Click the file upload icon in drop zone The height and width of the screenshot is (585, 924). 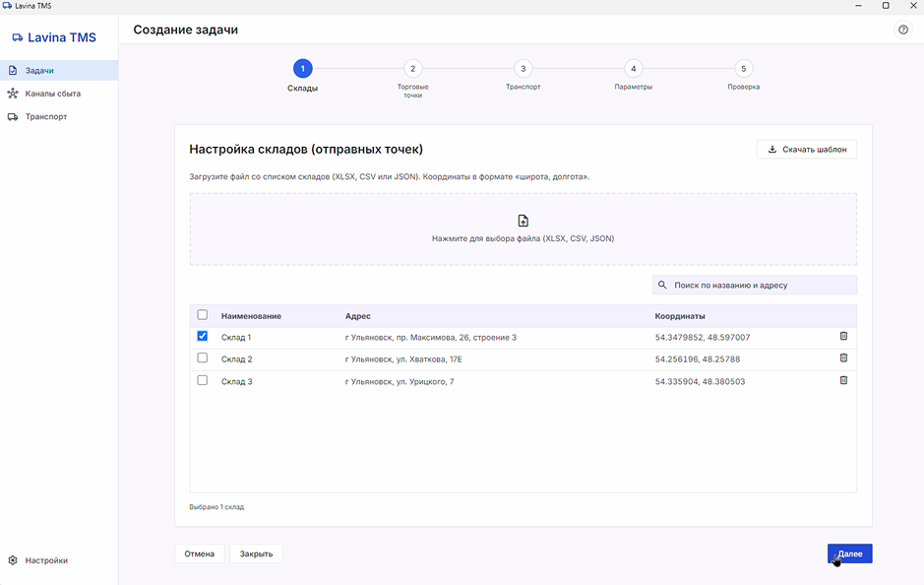point(523,222)
